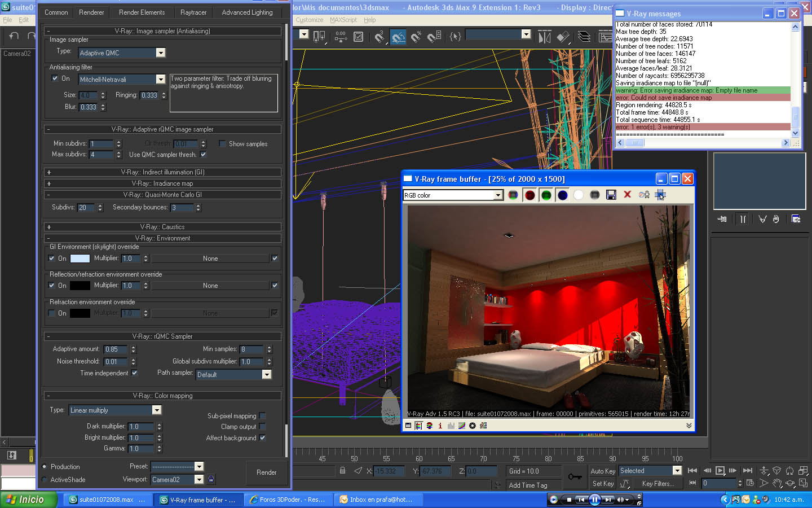
Task: Open Color mapping Type dropdown
Action: click(157, 410)
